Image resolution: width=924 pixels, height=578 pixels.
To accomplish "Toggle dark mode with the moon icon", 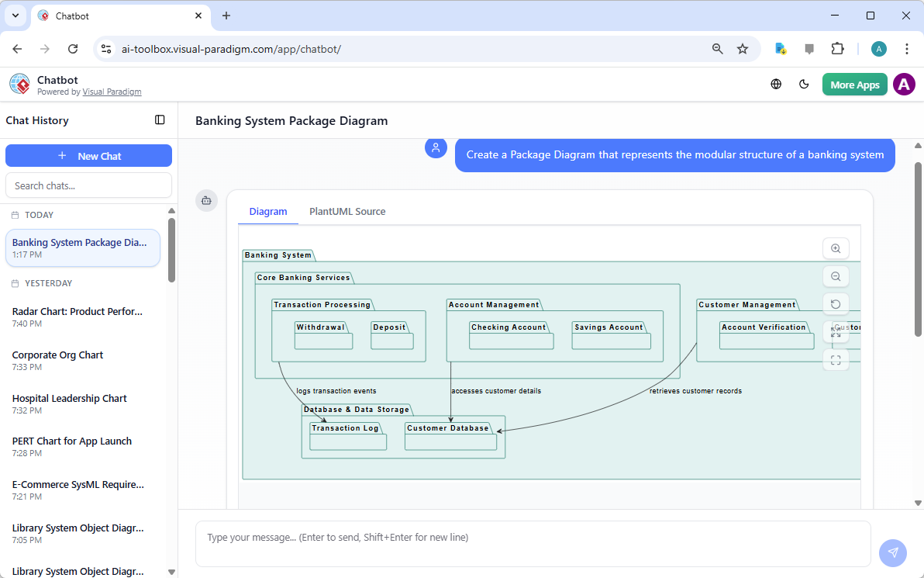I will coord(804,84).
